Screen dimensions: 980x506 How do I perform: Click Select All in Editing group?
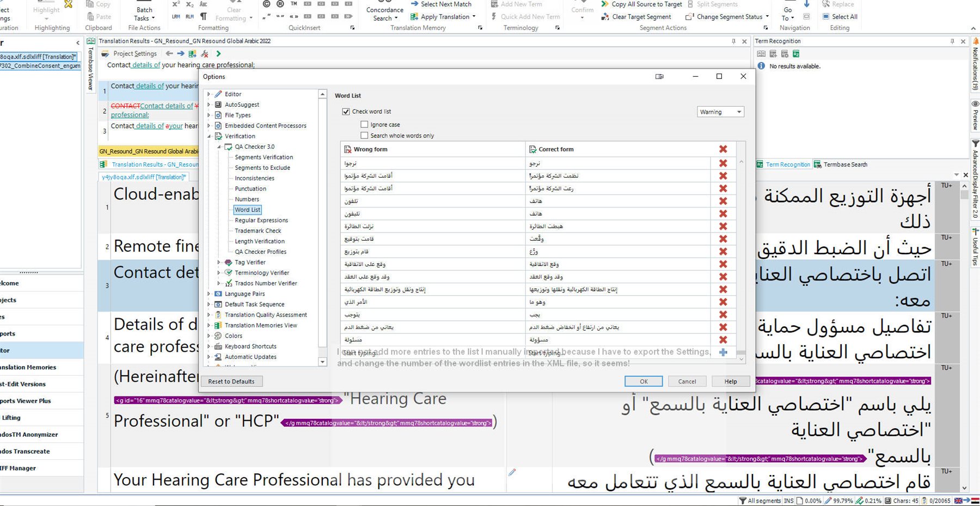[x=840, y=16]
